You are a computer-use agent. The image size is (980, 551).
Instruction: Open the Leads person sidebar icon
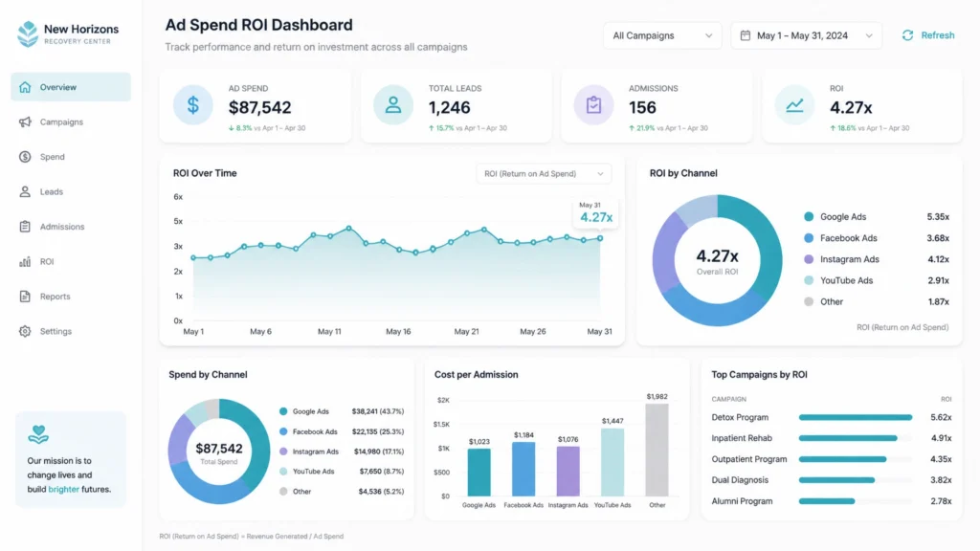tap(25, 191)
